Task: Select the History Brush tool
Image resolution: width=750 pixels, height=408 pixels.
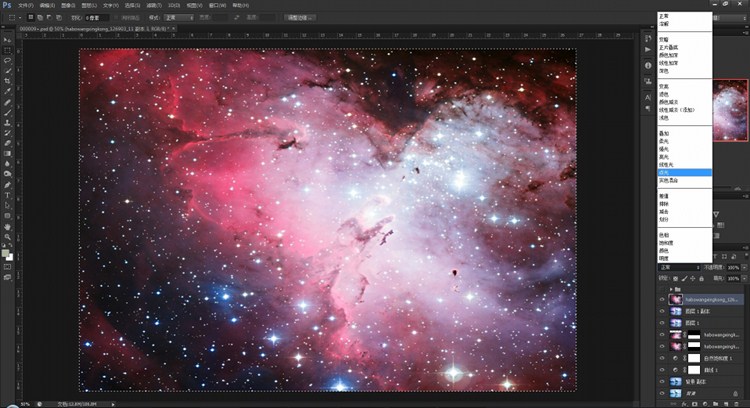Action: point(7,133)
